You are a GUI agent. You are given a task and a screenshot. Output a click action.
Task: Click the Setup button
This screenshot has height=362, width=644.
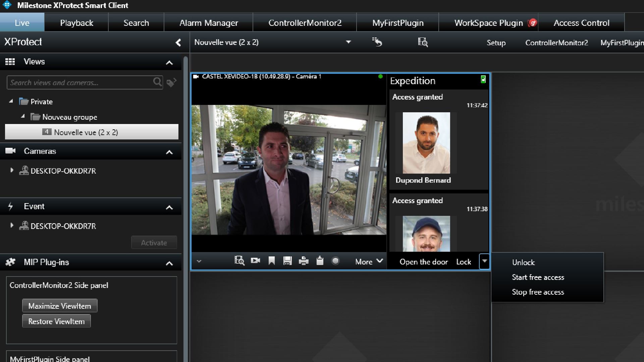point(496,43)
